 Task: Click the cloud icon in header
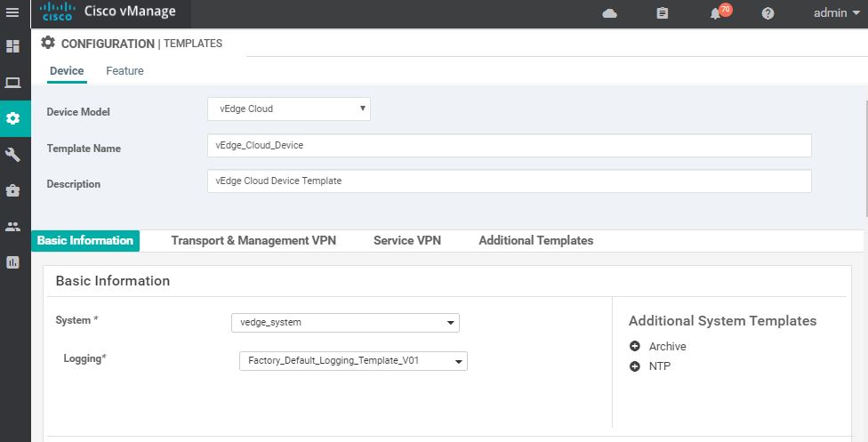click(x=609, y=13)
